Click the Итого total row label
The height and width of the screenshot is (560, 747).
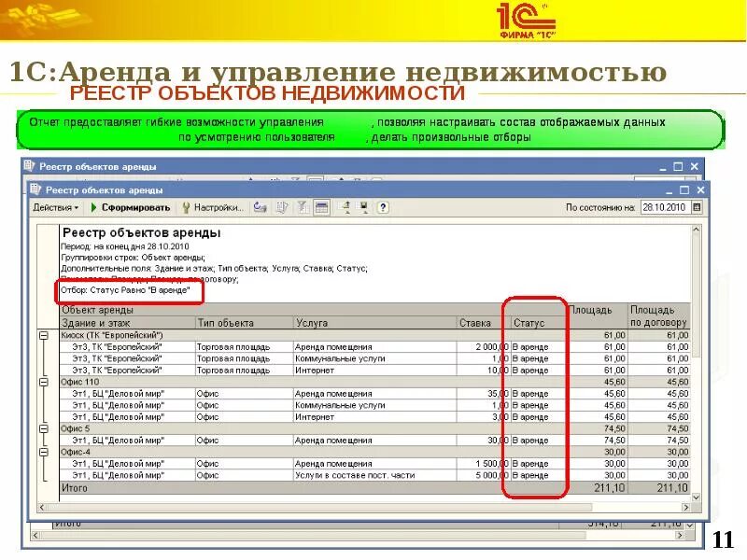click(x=75, y=488)
